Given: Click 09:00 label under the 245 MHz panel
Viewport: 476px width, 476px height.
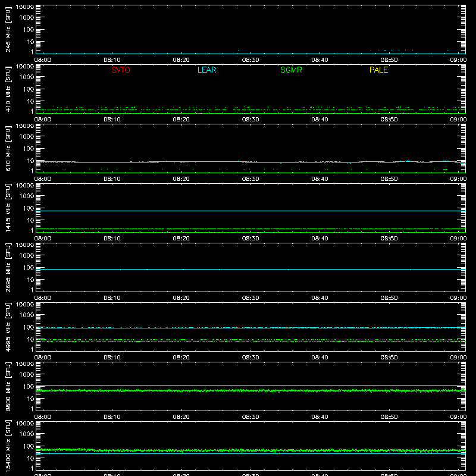Looking at the screenshot, I should [458, 60].
